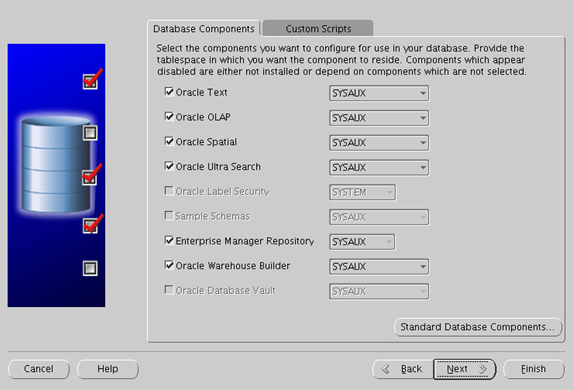Click the database cylinder graphic
Image resolution: width=574 pixels, height=390 pixels.
click(56, 165)
